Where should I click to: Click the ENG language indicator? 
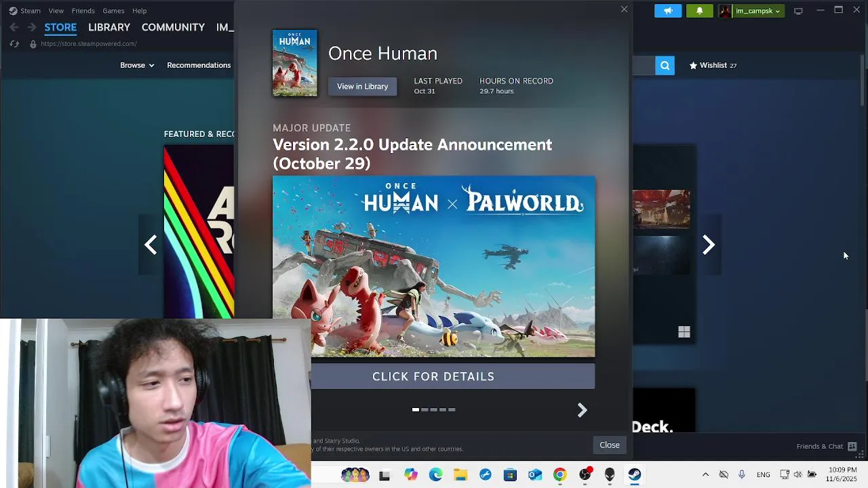[x=763, y=474]
